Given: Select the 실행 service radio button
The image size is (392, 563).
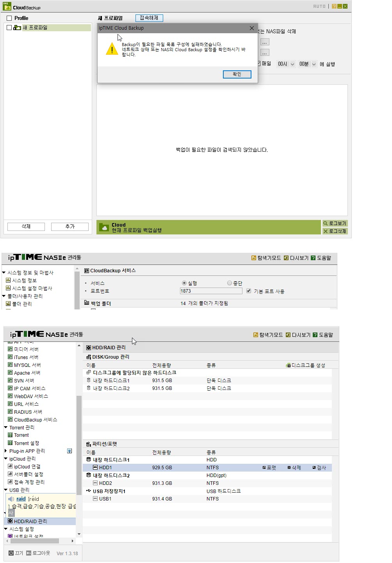Looking at the screenshot, I should tap(184, 283).
